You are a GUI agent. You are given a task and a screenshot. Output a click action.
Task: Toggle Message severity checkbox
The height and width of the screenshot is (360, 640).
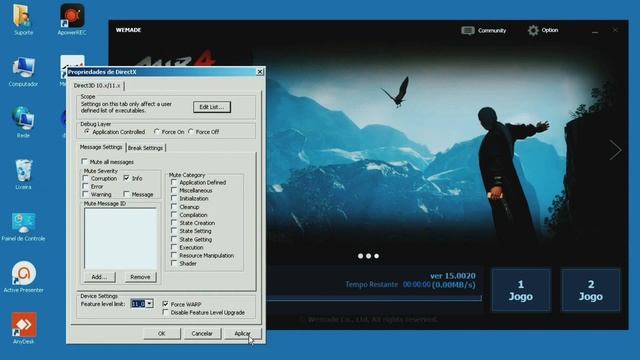(x=127, y=194)
